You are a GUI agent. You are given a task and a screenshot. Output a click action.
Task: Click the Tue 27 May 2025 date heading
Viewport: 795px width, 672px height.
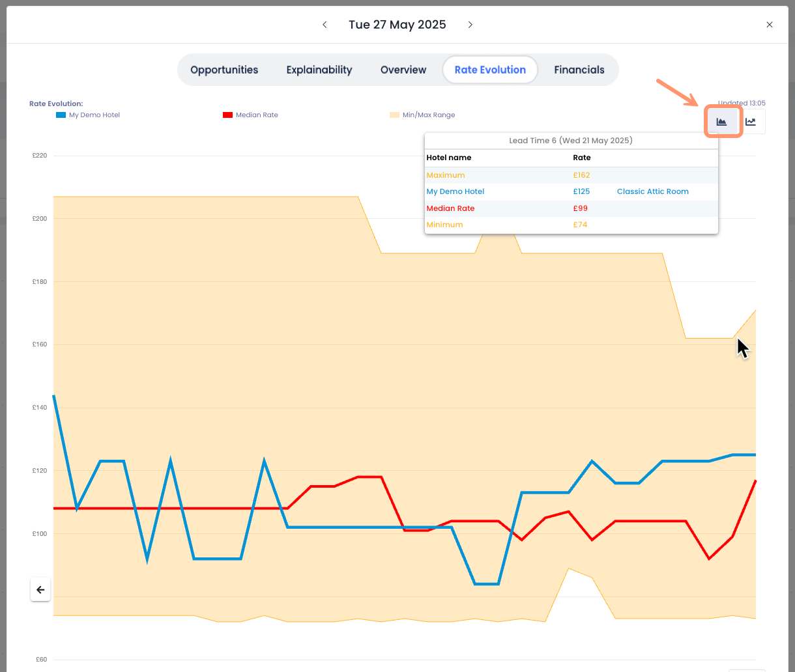[x=397, y=25]
